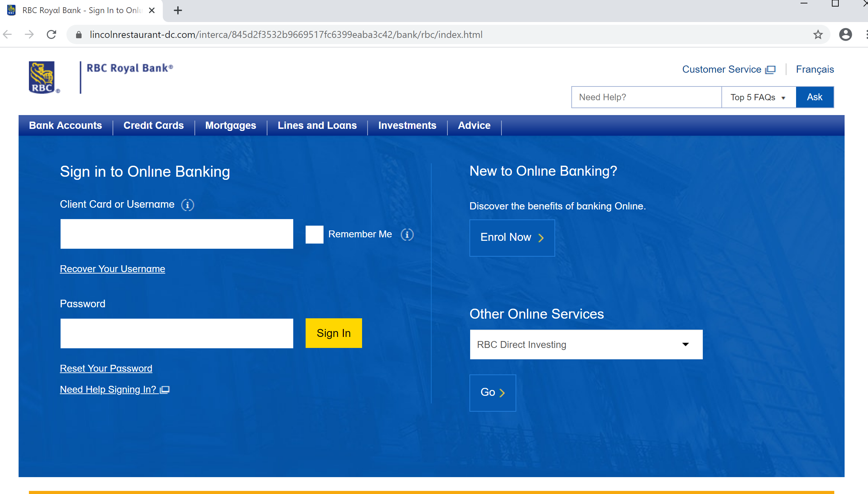The image size is (868, 494).
Task: Click the Client Card or Username field
Action: (177, 234)
